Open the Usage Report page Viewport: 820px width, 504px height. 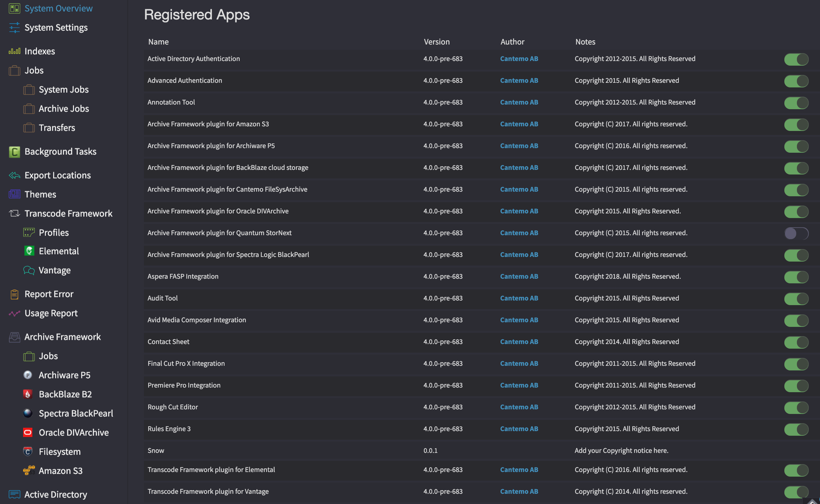tap(51, 313)
